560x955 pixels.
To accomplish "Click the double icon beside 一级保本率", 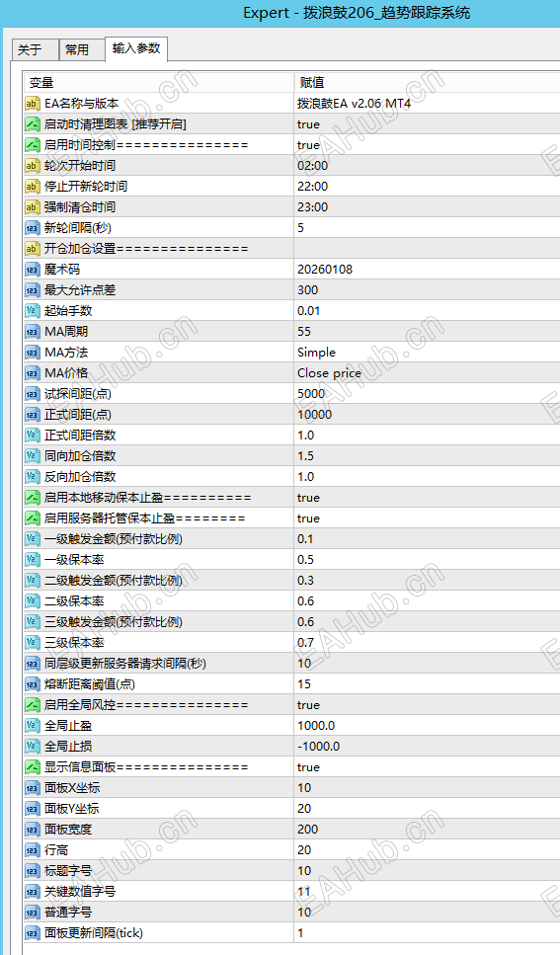I will 33,560.
